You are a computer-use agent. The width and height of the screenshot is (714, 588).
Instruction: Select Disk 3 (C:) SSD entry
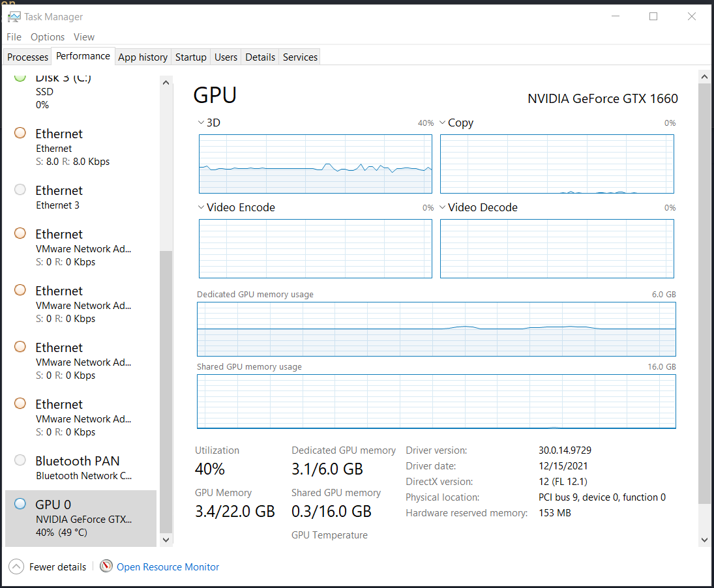(81, 91)
